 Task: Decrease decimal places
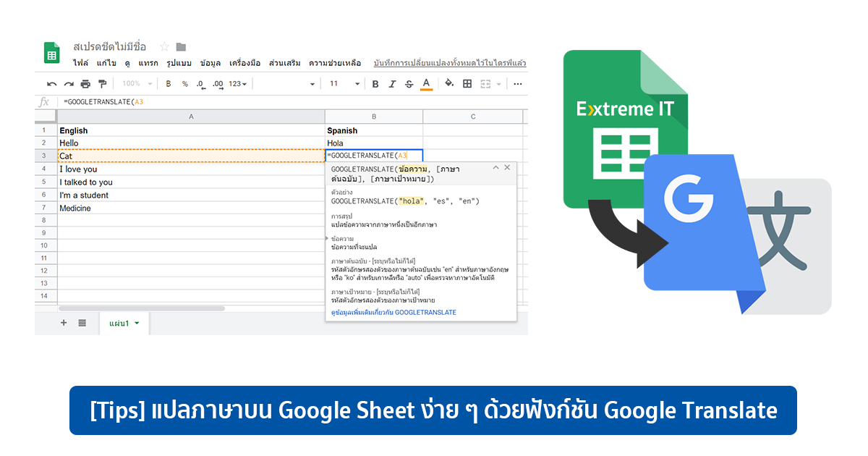[x=200, y=84]
